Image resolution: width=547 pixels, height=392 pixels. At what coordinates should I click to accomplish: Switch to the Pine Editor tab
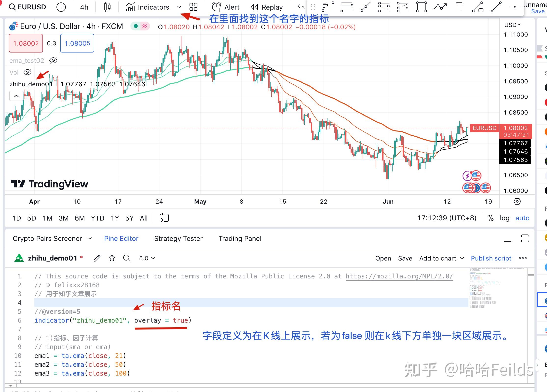click(x=121, y=238)
